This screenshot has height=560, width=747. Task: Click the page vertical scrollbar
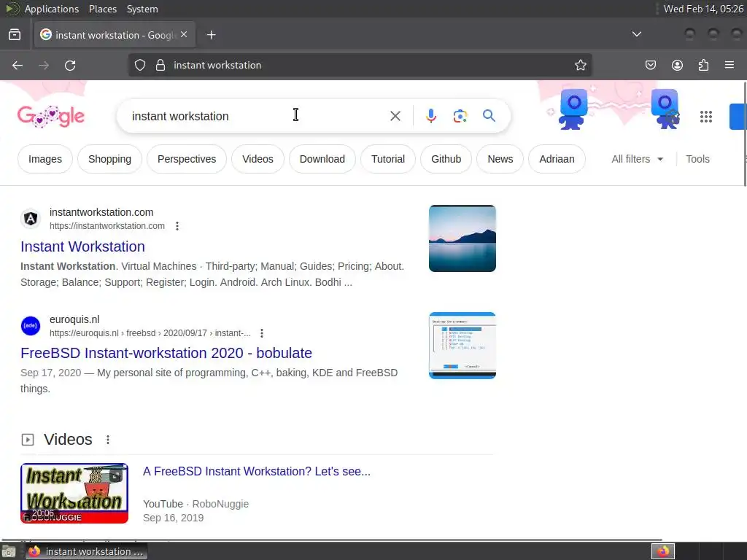744,134
